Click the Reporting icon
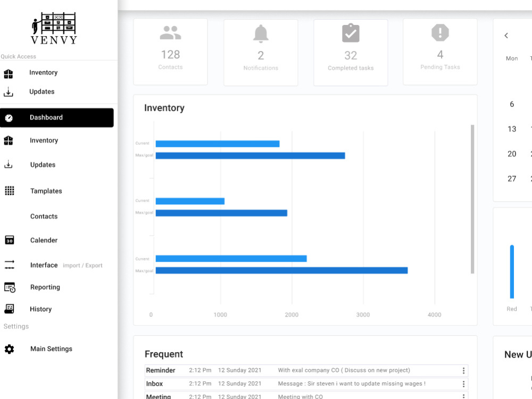532x399 pixels. pos(10,287)
